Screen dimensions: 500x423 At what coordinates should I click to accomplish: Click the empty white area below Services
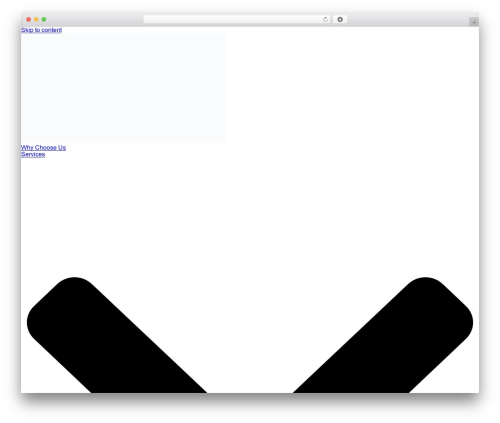click(250, 217)
